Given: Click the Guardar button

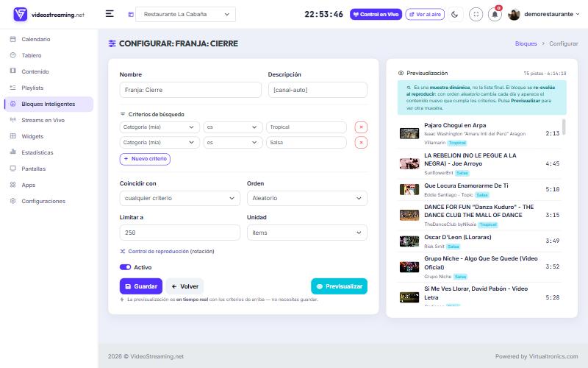Looking at the screenshot, I should 141,286.
